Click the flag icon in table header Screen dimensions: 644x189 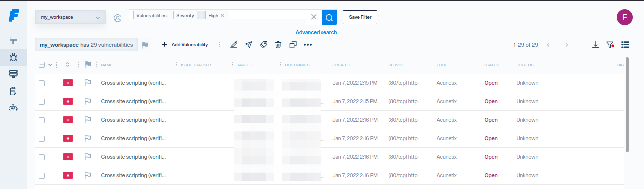88,65
